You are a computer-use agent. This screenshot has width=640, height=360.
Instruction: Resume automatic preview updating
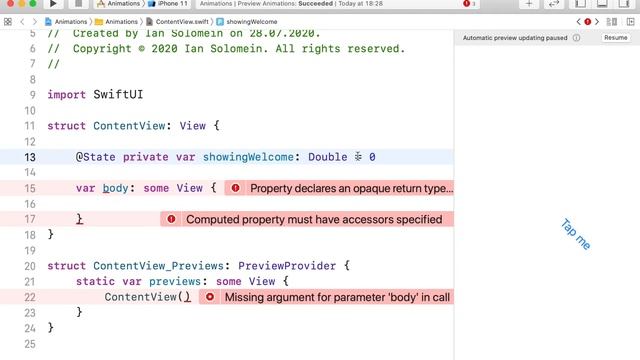[x=616, y=38]
